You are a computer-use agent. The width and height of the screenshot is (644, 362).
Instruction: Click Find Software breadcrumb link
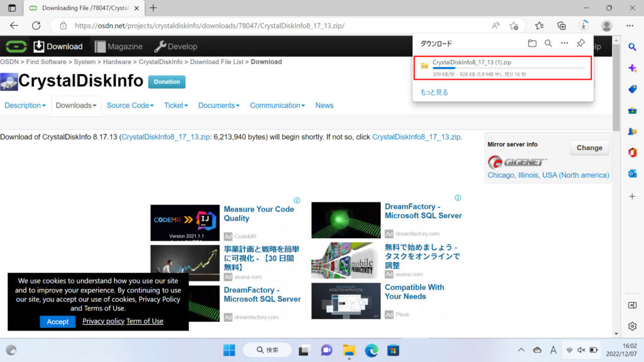pyautogui.click(x=46, y=62)
